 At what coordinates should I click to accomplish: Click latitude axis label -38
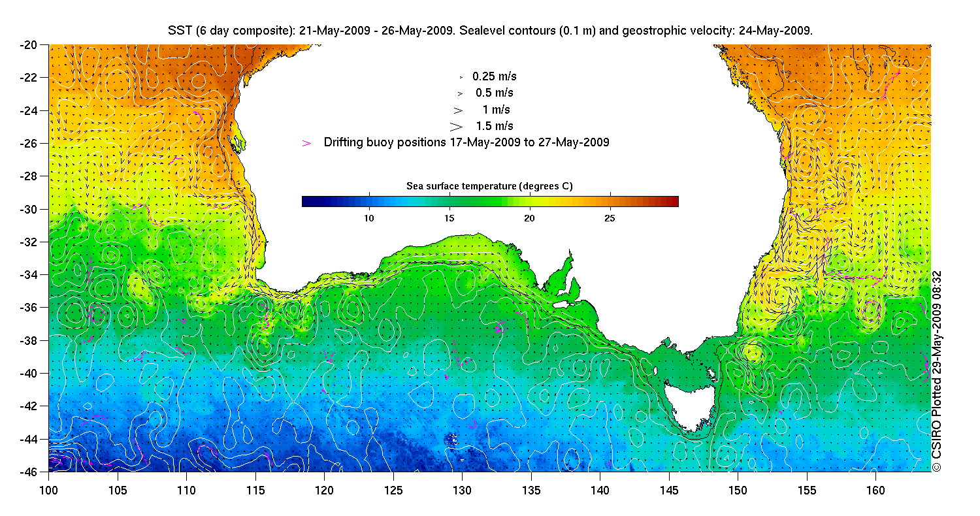(x=29, y=340)
